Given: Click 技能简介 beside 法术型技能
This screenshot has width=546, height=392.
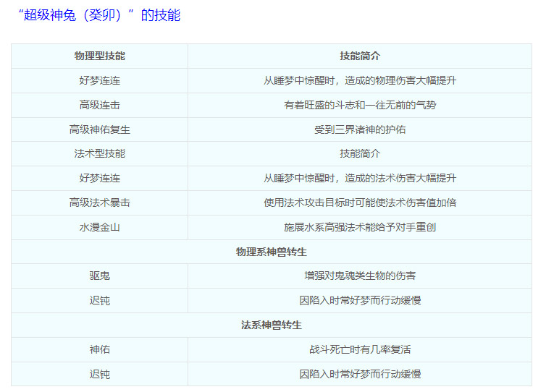Looking at the screenshot, I should pos(360,153).
